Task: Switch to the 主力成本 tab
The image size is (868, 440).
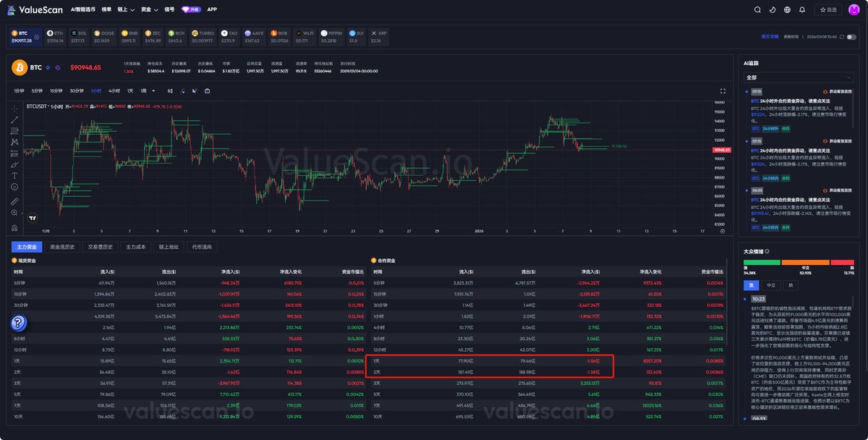Action: 136,247
